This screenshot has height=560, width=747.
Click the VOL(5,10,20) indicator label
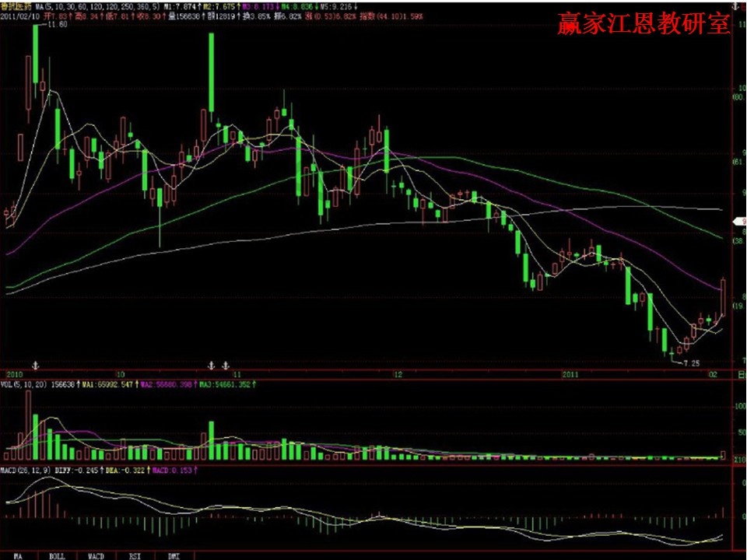pos(23,384)
